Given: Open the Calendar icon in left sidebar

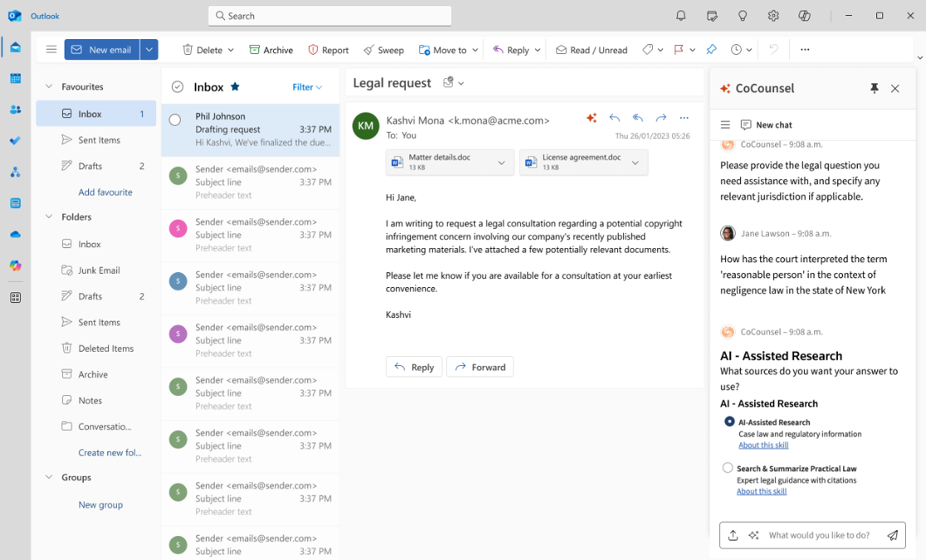Looking at the screenshot, I should [15, 79].
